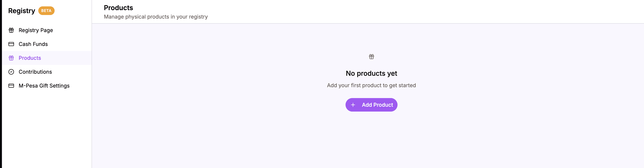644x168 pixels.
Task: Click the orange BETA badge
Action: tap(46, 10)
